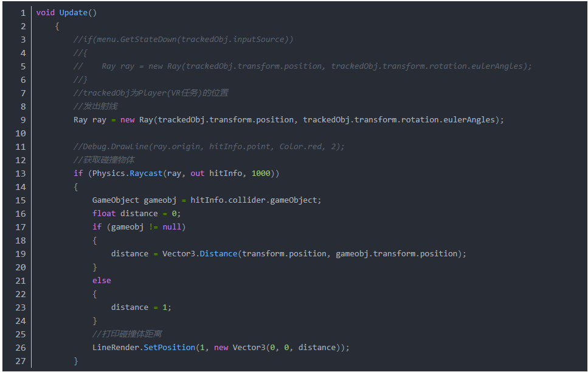
Task: Click the float keyword on line 16
Action: point(103,214)
